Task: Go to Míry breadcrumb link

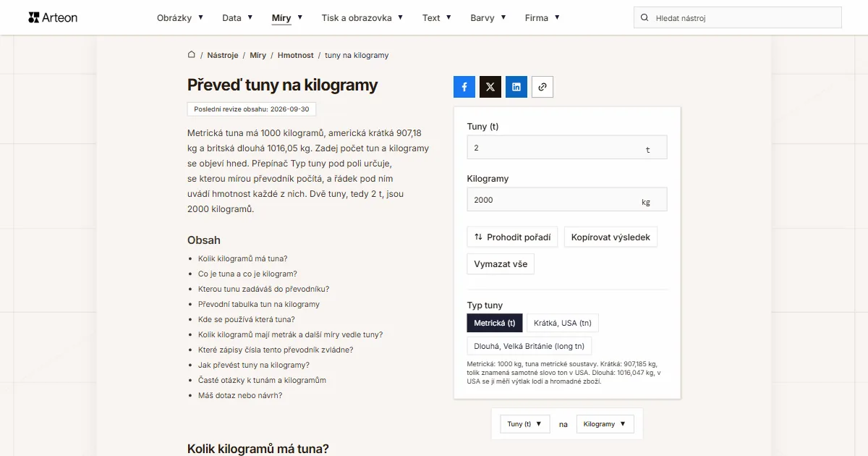Action: click(258, 55)
